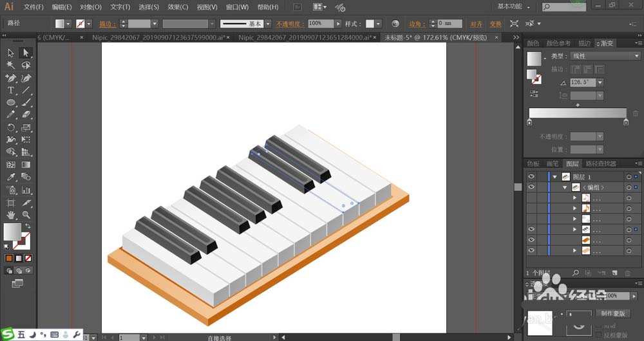The width and height of the screenshot is (644, 341).
Task: Select the Lasso tool
Action: click(x=26, y=65)
